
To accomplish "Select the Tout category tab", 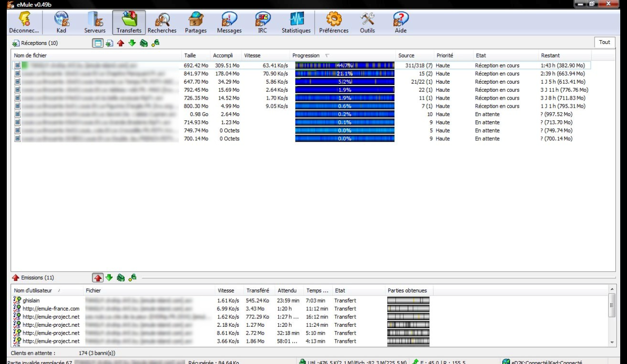I will (605, 42).
